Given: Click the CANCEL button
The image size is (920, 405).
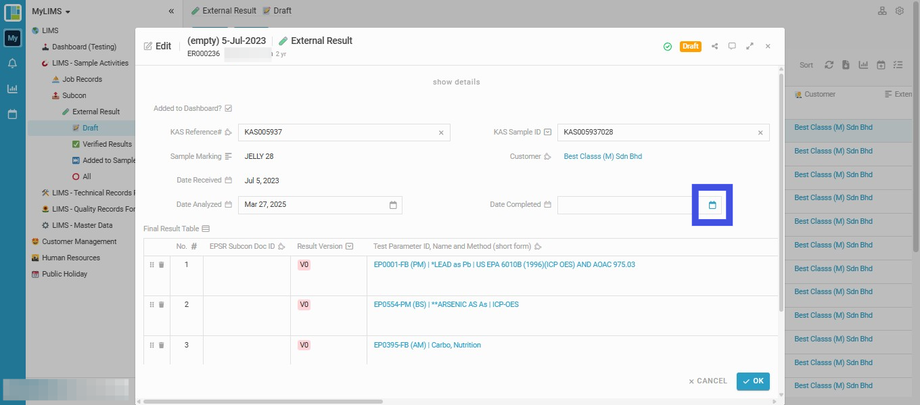Looking at the screenshot, I should [x=708, y=381].
